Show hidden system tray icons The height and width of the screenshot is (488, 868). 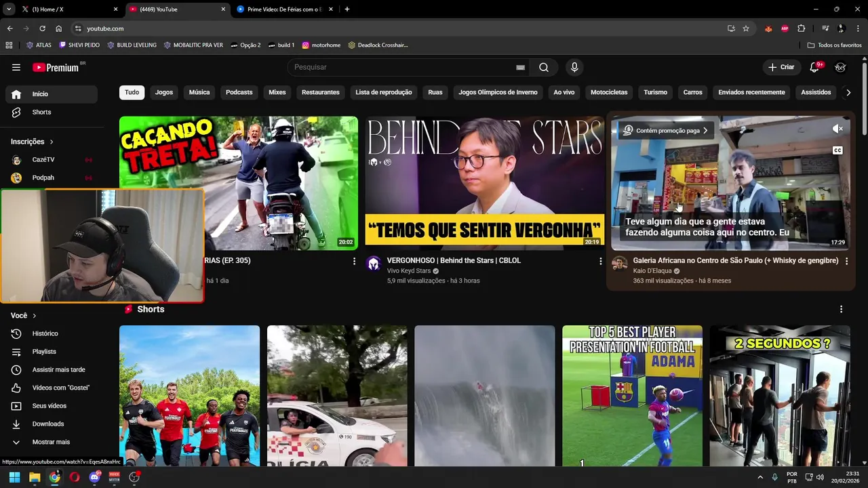pyautogui.click(x=759, y=477)
